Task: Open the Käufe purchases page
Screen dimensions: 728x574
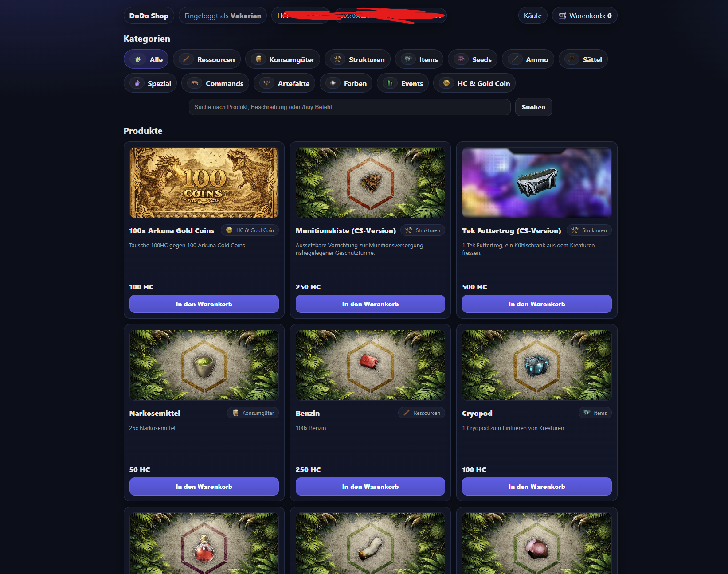Action: (x=532, y=16)
